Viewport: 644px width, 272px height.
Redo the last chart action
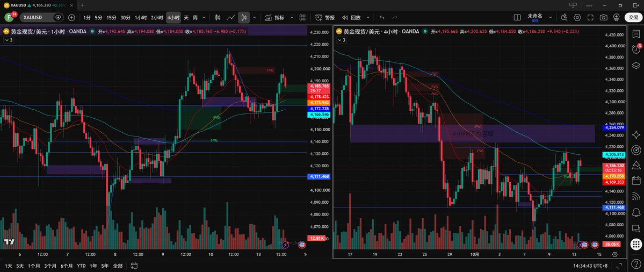(x=395, y=18)
